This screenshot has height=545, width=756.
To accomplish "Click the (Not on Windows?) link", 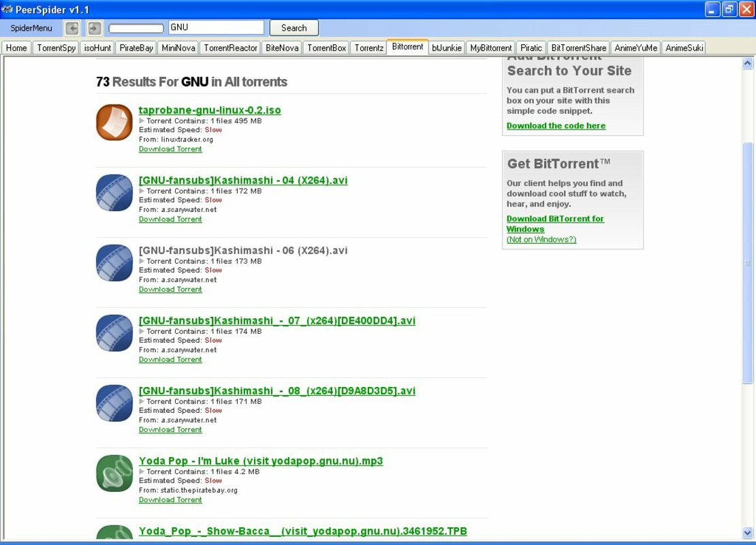I will pyautogui.click(x=541, y=240).
